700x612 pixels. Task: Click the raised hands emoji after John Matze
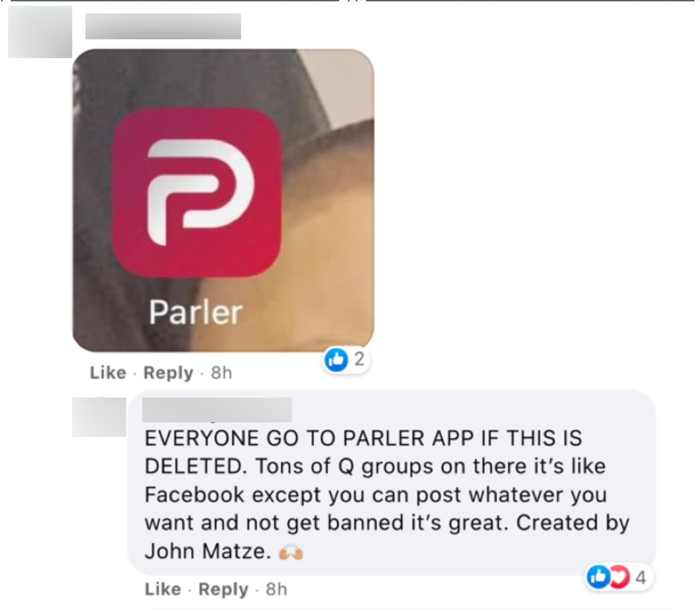pos(291,552)
